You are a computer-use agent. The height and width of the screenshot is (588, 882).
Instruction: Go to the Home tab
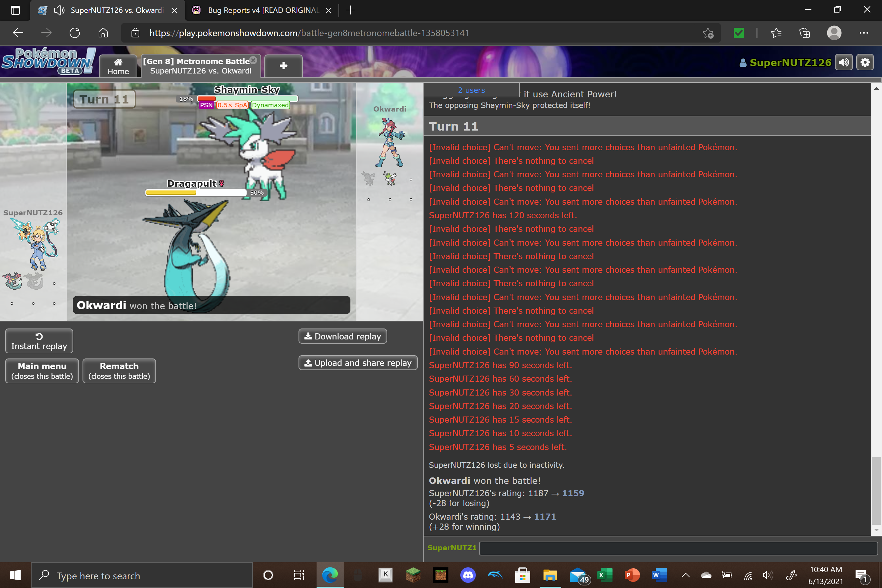[x=118, y=66]
